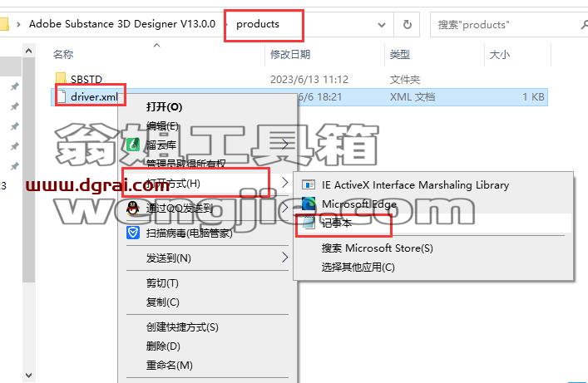Select Send via QQ (通过QQ发送到)

pyautogui.click(x=208, y=207)
